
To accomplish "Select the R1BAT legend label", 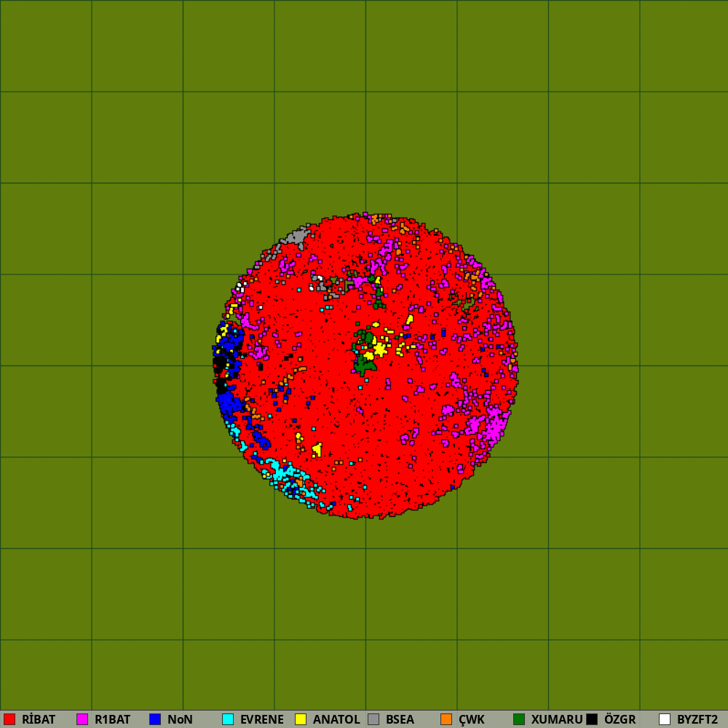I will click(112, 719).
